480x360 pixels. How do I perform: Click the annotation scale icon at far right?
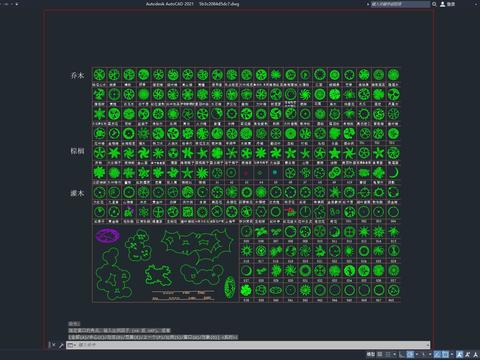[475, 354]
